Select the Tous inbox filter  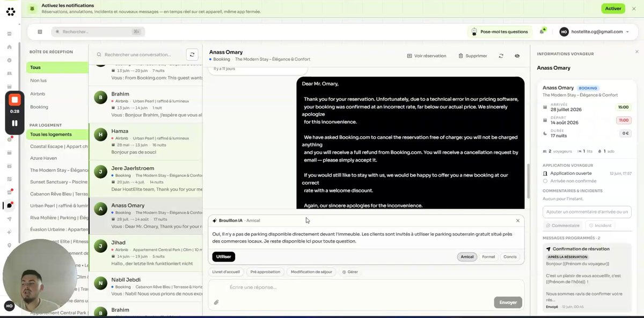[57, 68]
